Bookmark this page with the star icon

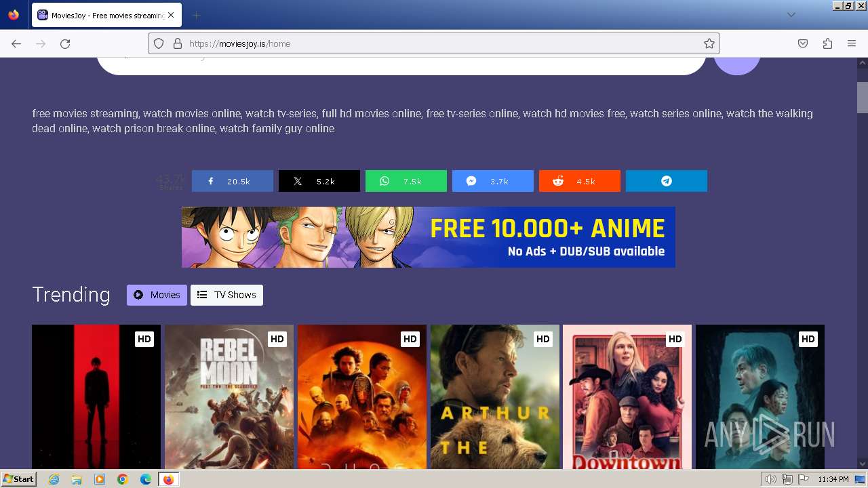[x=709, y=43]
